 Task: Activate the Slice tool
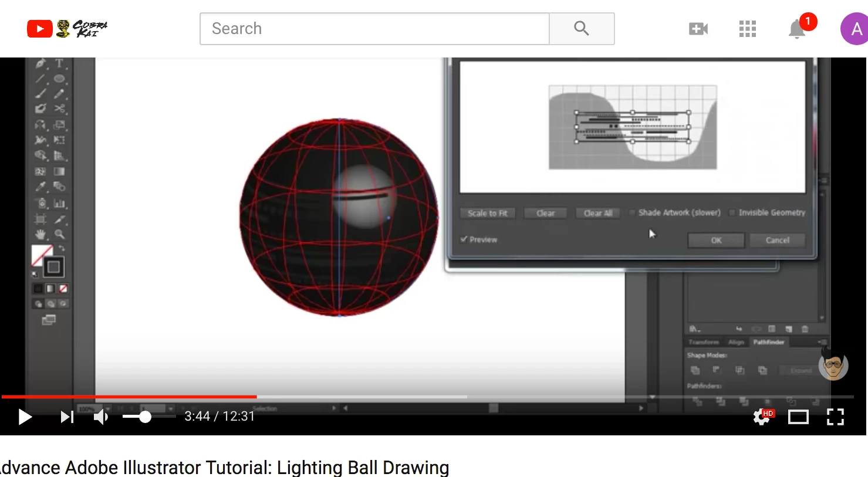coord(59,219)
